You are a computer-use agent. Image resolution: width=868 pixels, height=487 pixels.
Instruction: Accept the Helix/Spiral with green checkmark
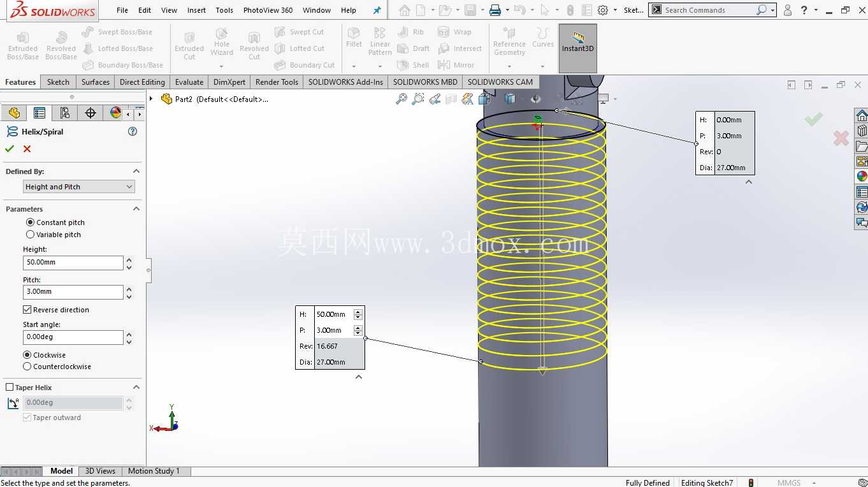[x=10, y=149]
